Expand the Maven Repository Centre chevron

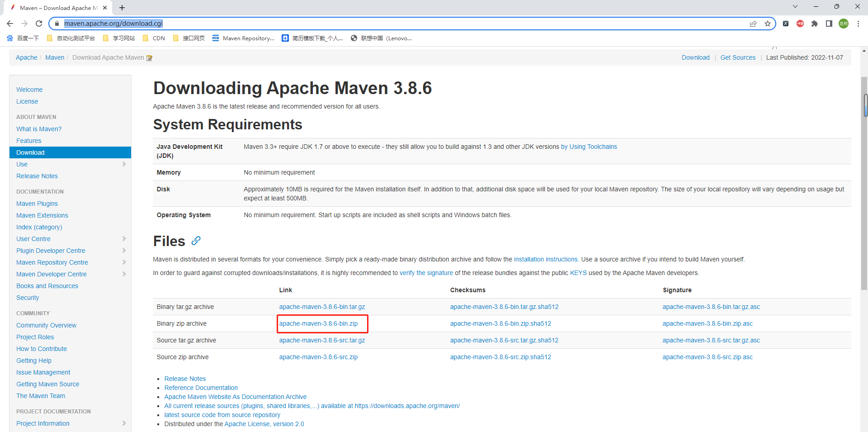point(124,262)
